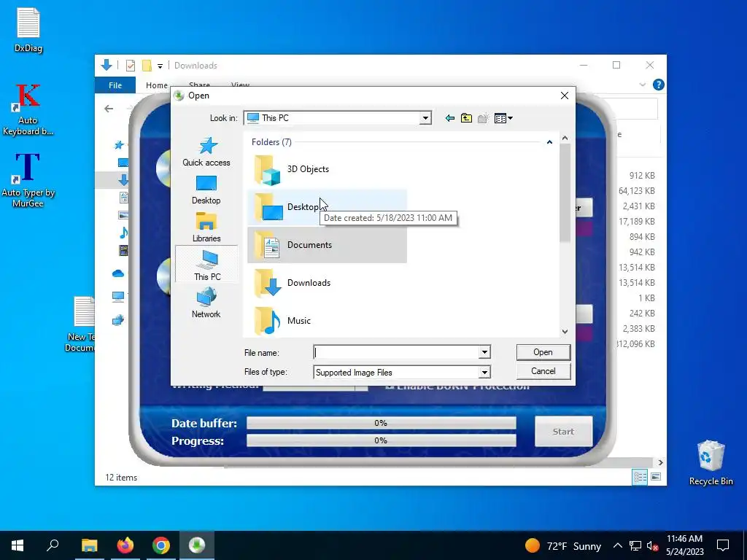747x560 pixels.
Task: Click the 12 items status text
Action: tap(121, 477)
